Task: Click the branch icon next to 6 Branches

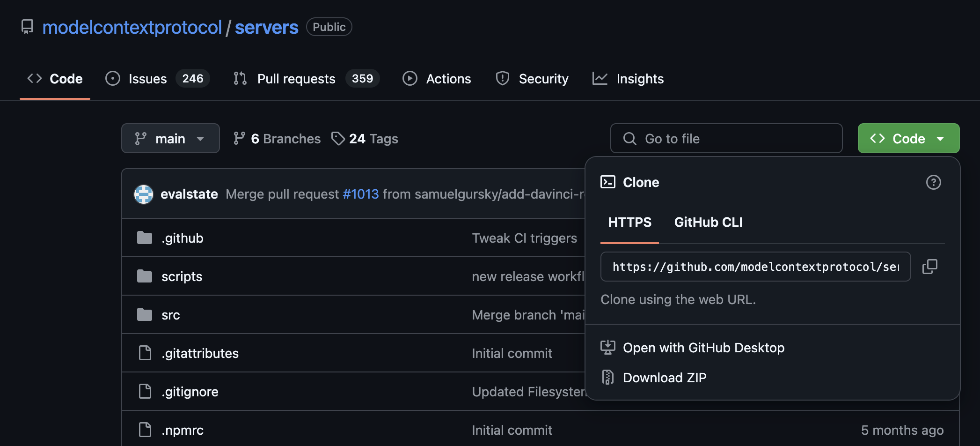Action: tap(239, 138)
